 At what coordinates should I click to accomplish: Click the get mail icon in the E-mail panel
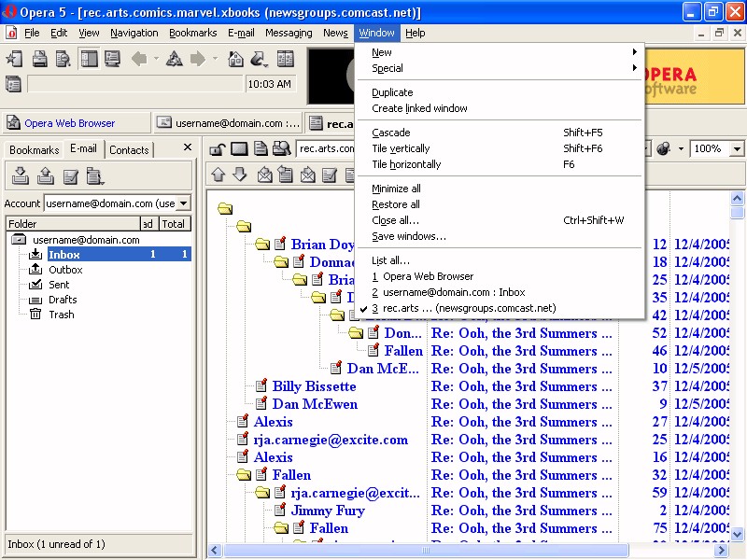(20, 176)
